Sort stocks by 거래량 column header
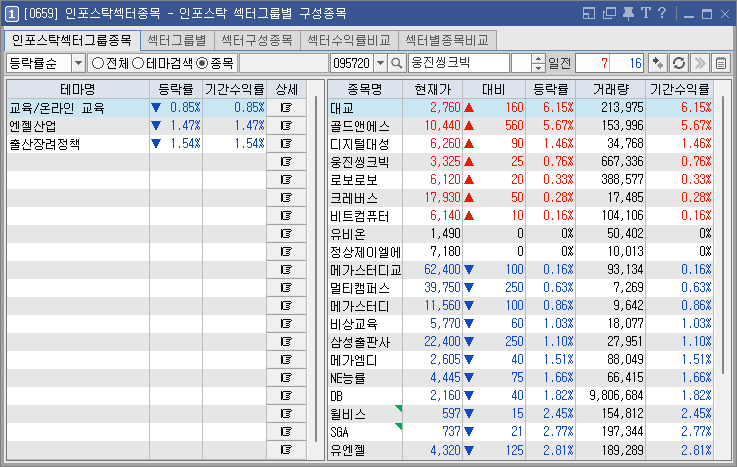 [x=610, y=89]
